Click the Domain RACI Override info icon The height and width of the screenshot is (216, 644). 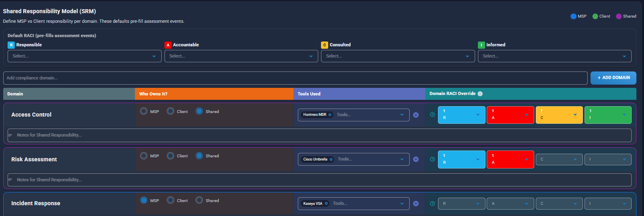click(x=480, y=94)
